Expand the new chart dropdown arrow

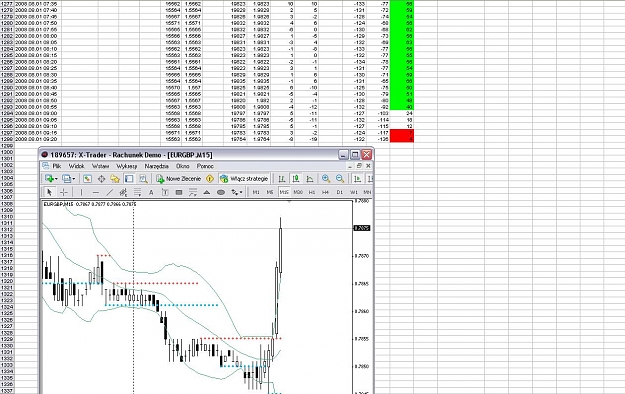(56, 179)
